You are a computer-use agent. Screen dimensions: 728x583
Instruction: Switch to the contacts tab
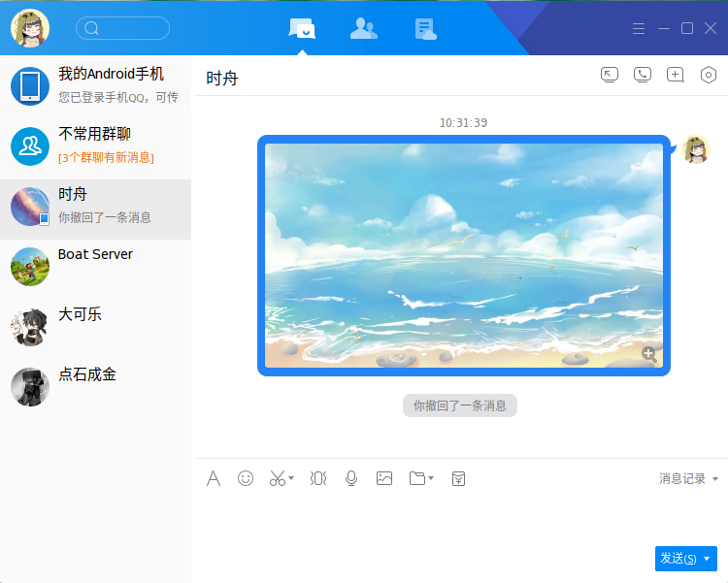(364, 29)
